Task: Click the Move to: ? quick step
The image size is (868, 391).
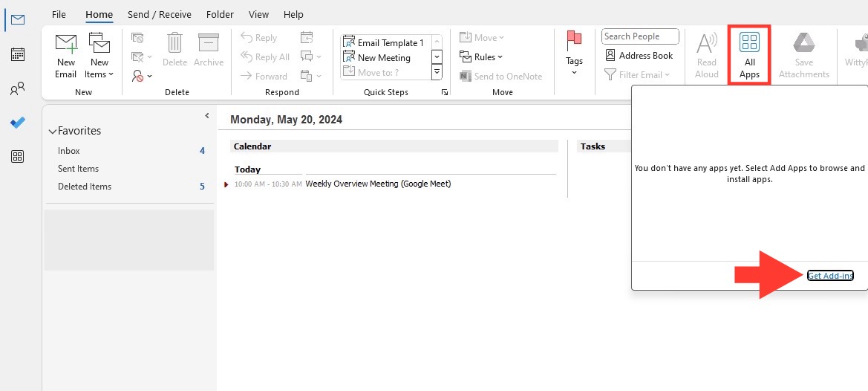Action: (371, 71)
